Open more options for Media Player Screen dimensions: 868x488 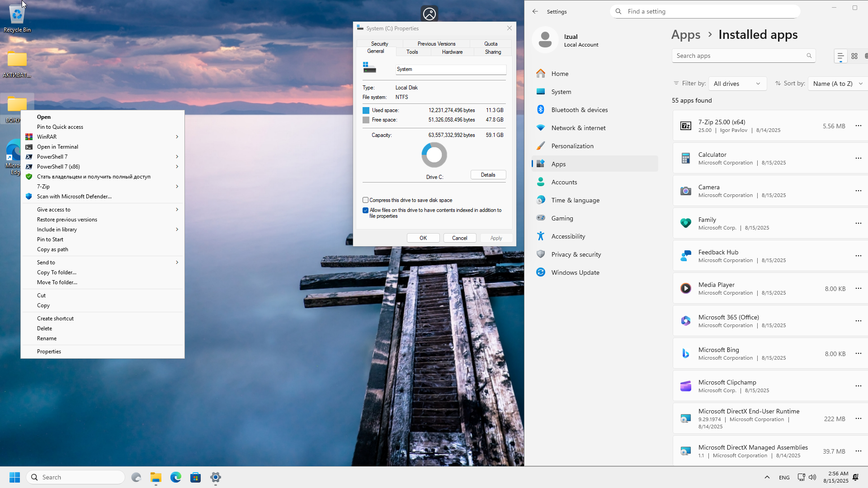(x=859, y=289)
